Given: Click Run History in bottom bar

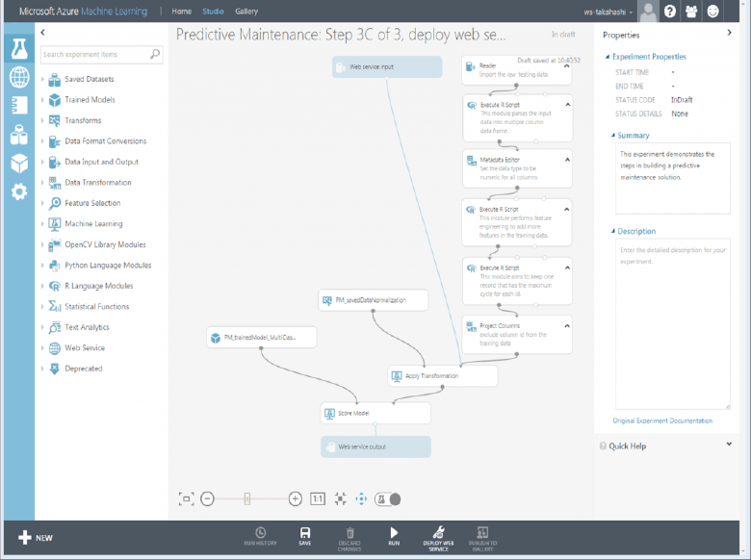Looking at the screenshot, I should tap(260, 537).
